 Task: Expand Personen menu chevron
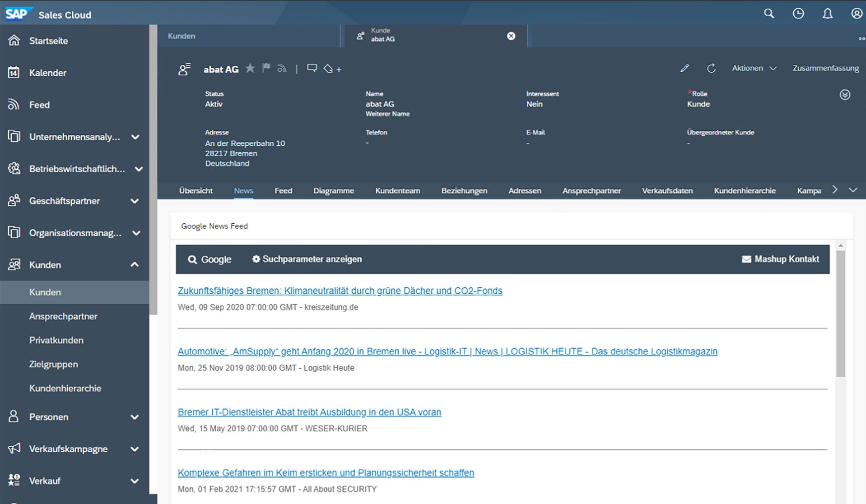(135, 417)
